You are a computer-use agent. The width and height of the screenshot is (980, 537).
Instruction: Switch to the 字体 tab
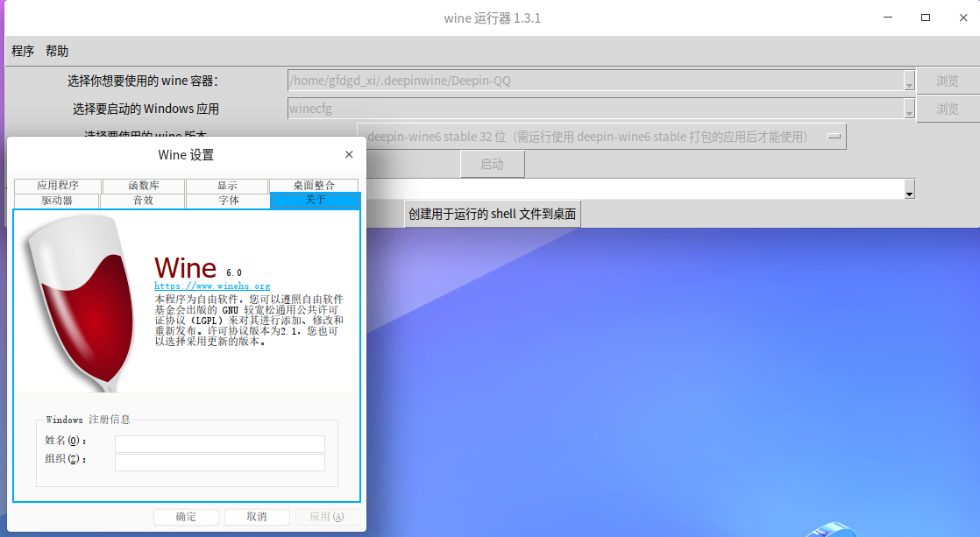click(x=229, y=201)
